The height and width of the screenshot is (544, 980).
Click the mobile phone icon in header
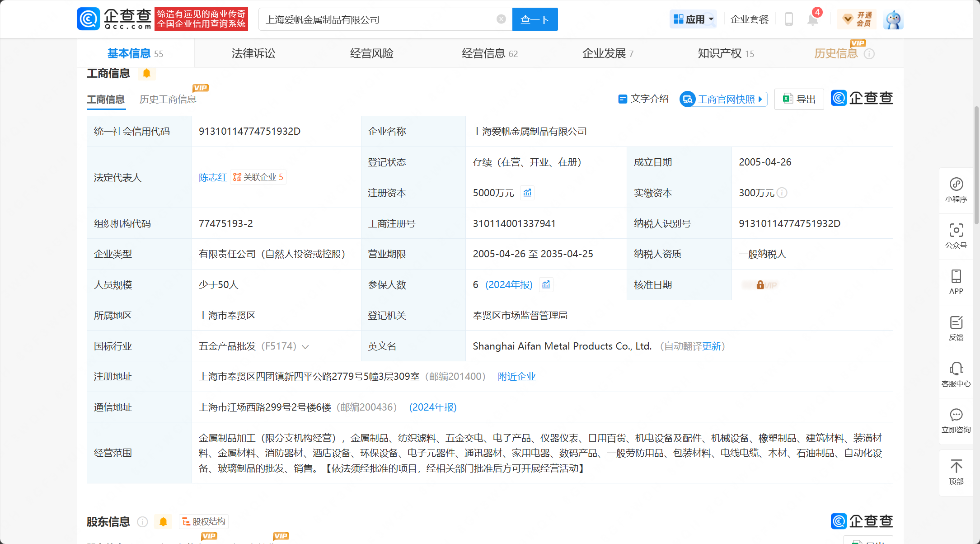788,19
